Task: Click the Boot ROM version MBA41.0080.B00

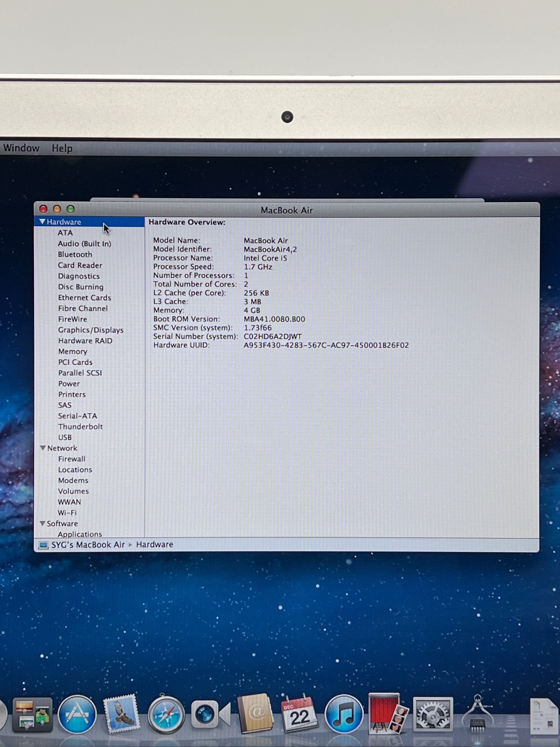Action: click(274, 319)
